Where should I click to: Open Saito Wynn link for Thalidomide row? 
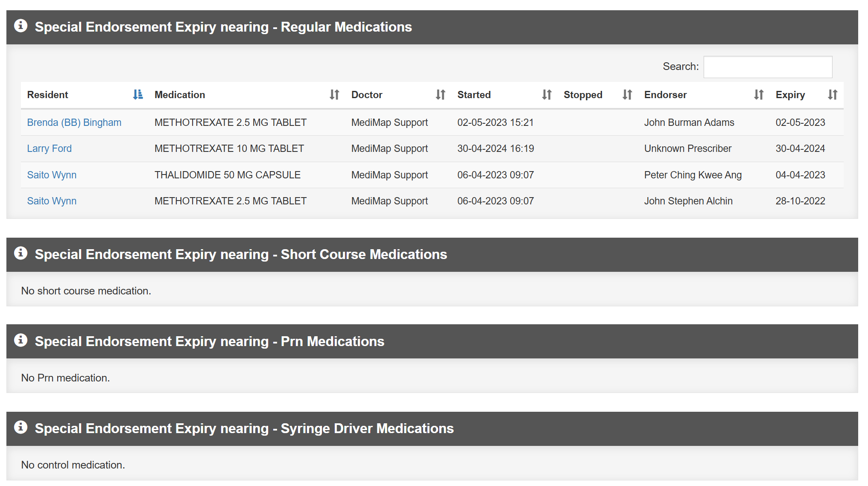[52, 175]
